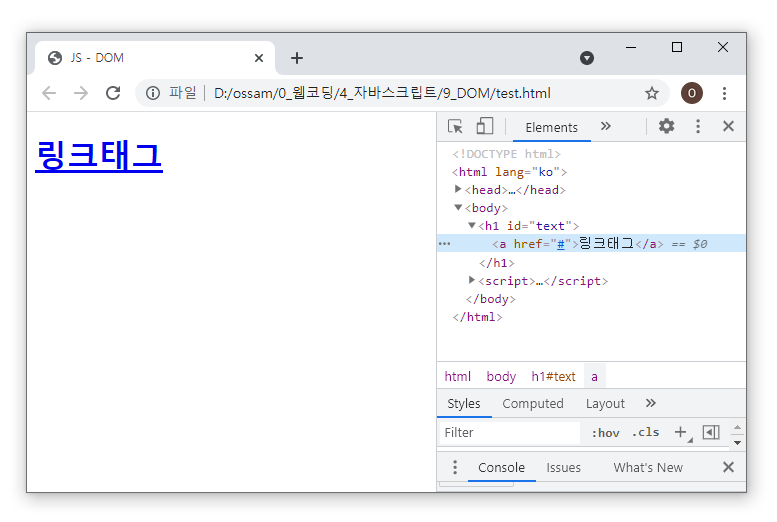Close the bottom drawer
Viewport: 777px width, 522px height.
pyautogui.click(x=728, y=467)
